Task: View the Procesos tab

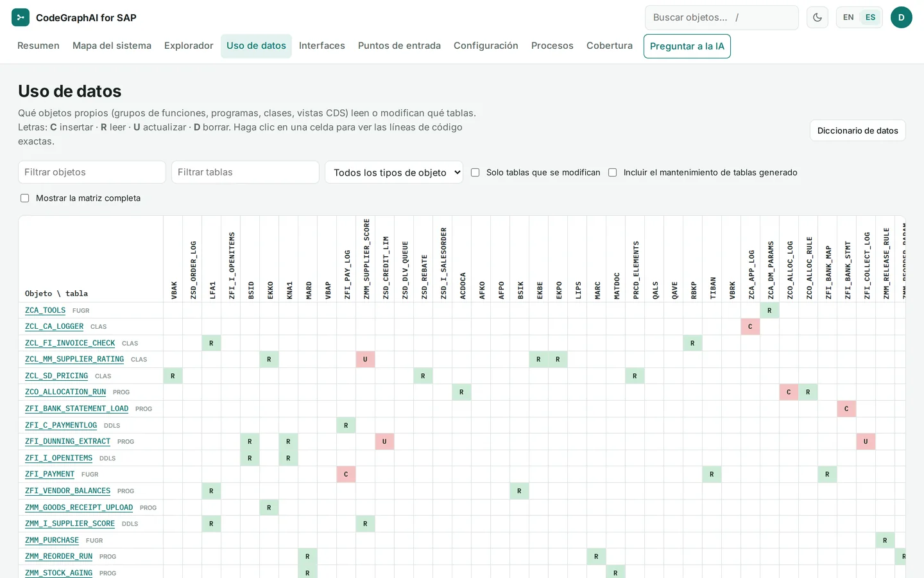Action: 552,46
